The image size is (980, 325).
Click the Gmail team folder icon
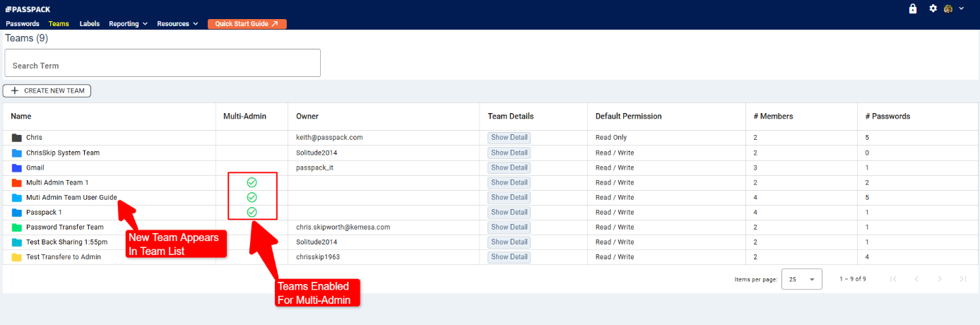(17, 167)
